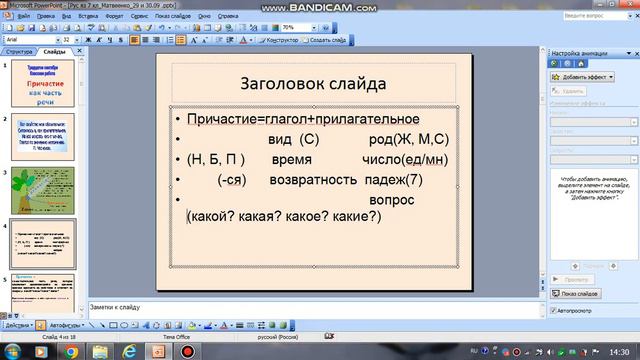
Task: Open the Автофигуры dropdown
Action: click(67, 325)
